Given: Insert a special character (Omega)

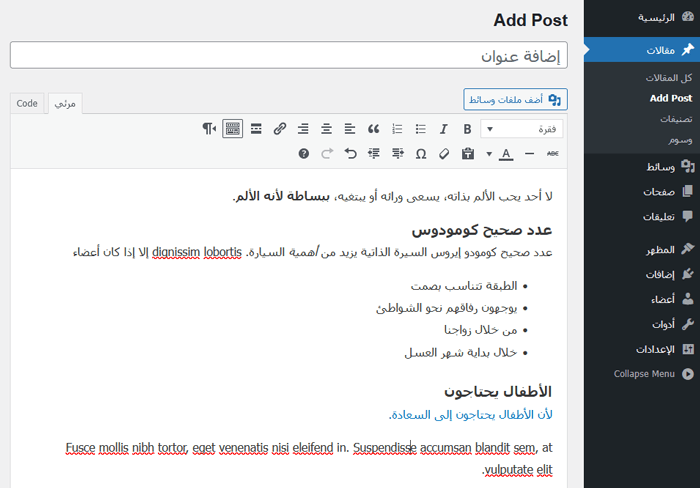Looking at the screenshot, I should tap(420, 154).
